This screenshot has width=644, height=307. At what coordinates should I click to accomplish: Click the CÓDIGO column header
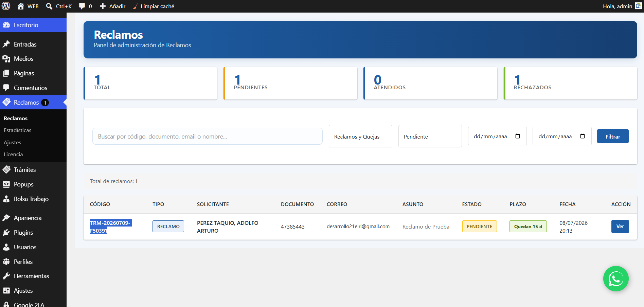pyautogui.click(x=100, y=204)
